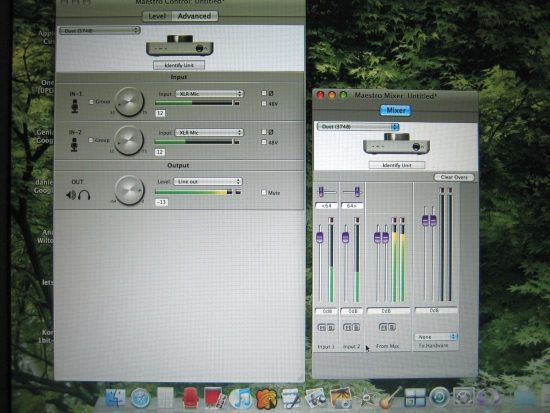Click the IN-2 gain knob
The image size is (550, 413).
(129, 140)
